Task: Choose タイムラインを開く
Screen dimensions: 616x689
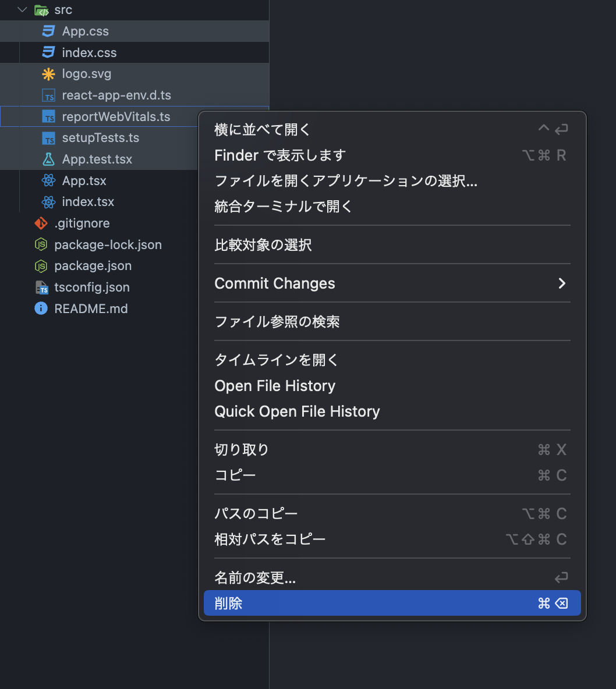Action: (392, 360)
